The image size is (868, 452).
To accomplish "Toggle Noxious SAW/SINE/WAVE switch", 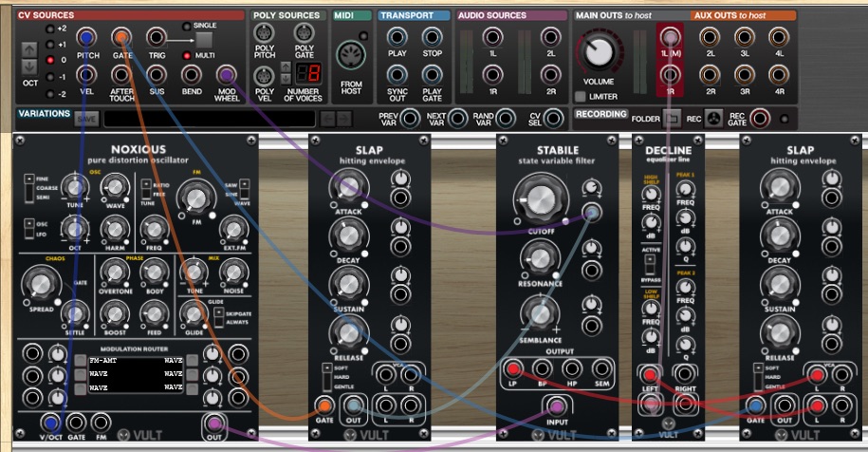I will pos(244,189).
